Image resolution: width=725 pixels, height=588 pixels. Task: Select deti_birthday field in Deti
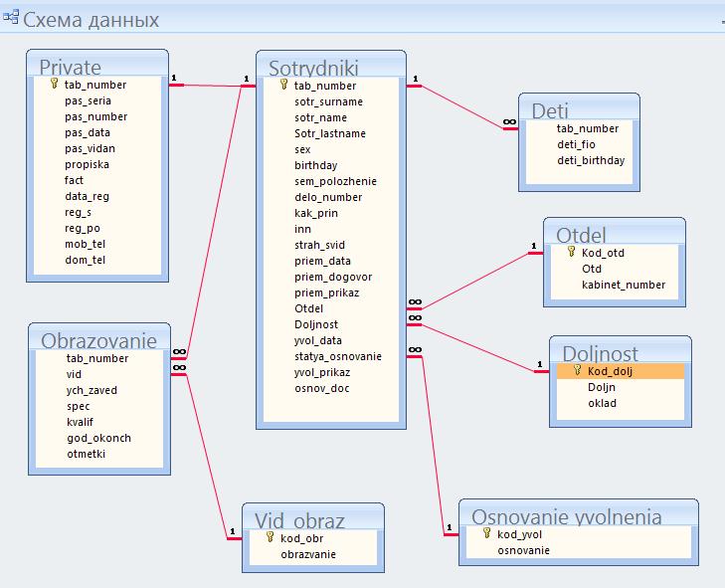tap(591, 160)
